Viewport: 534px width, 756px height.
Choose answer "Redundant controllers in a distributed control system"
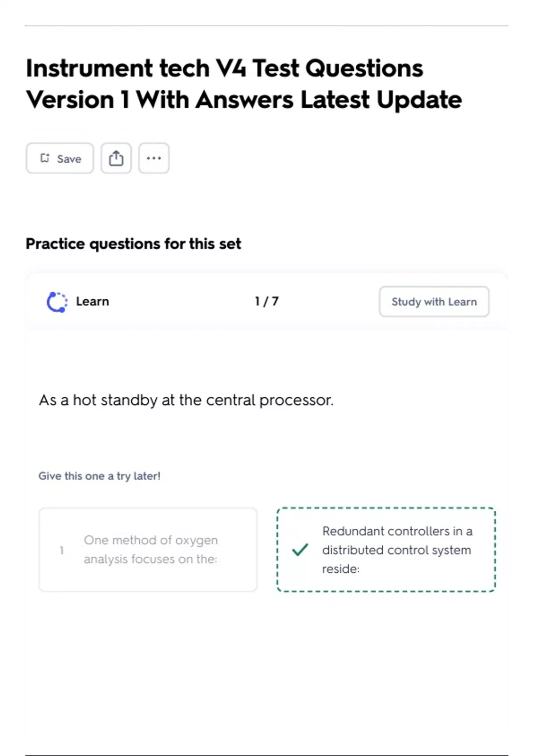click(x=386, y=550)
